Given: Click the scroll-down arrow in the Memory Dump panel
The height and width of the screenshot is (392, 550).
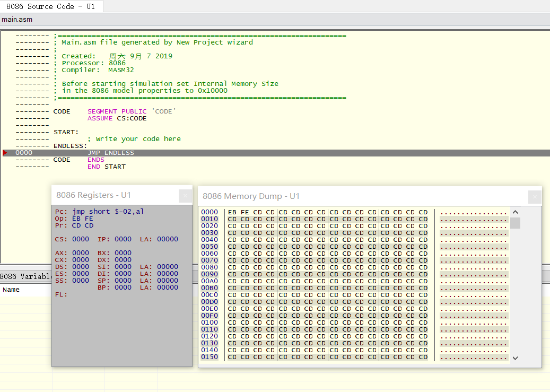Looking at the screenshot, I should point(515,358).
